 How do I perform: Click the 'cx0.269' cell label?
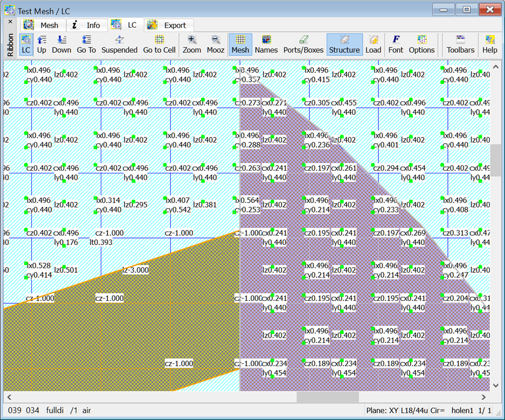click(412, 233)
